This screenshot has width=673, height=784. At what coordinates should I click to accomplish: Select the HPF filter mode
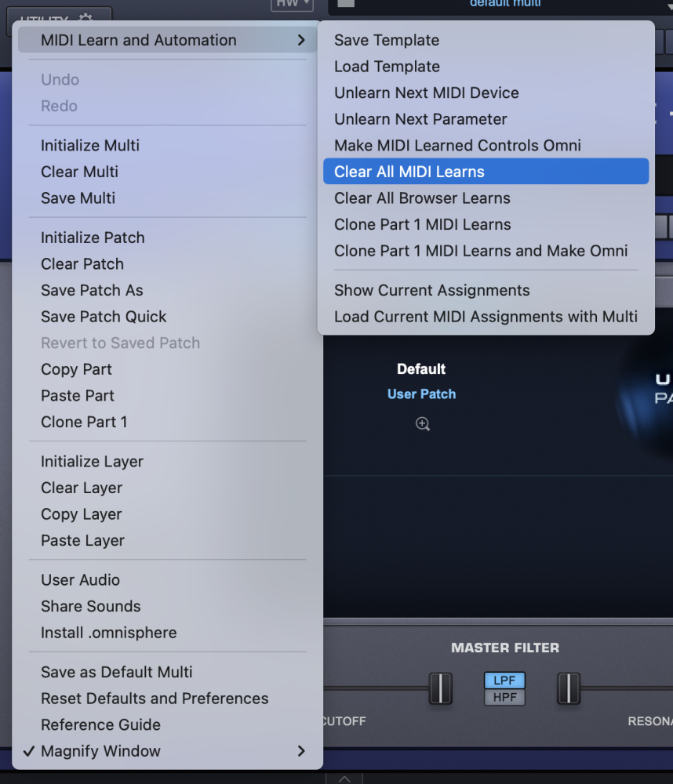tap(504, 697)
